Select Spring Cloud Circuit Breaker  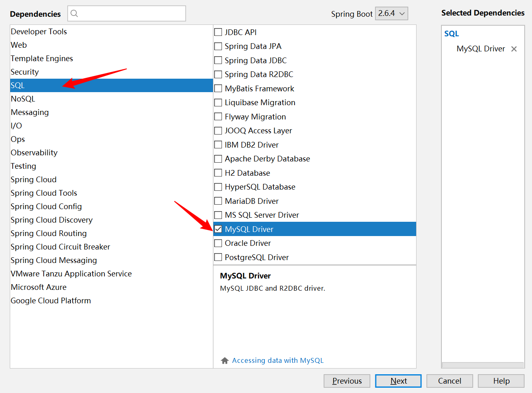(x=111, y=247)
